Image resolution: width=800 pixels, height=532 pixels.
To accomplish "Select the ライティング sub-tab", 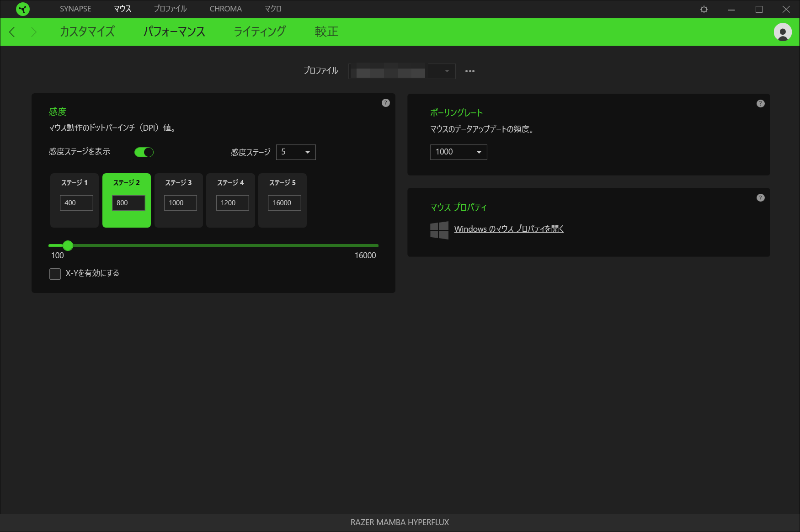I will (260, 32).
